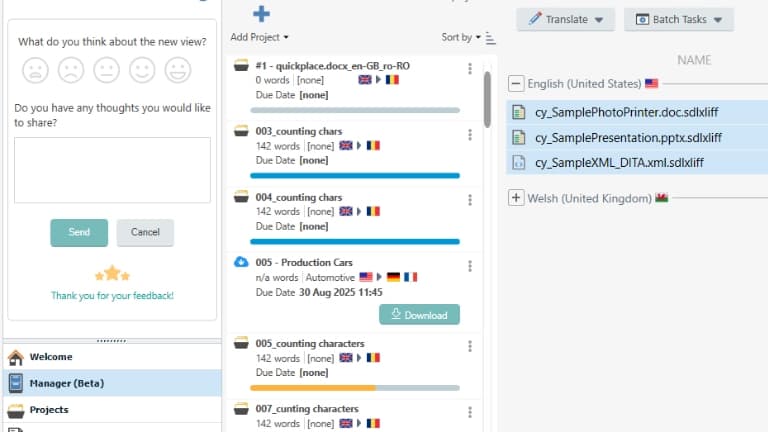Screen dimensions: 768x432
Task: Open options menu for 007_cunting characters project
Action: click(470, 412)
